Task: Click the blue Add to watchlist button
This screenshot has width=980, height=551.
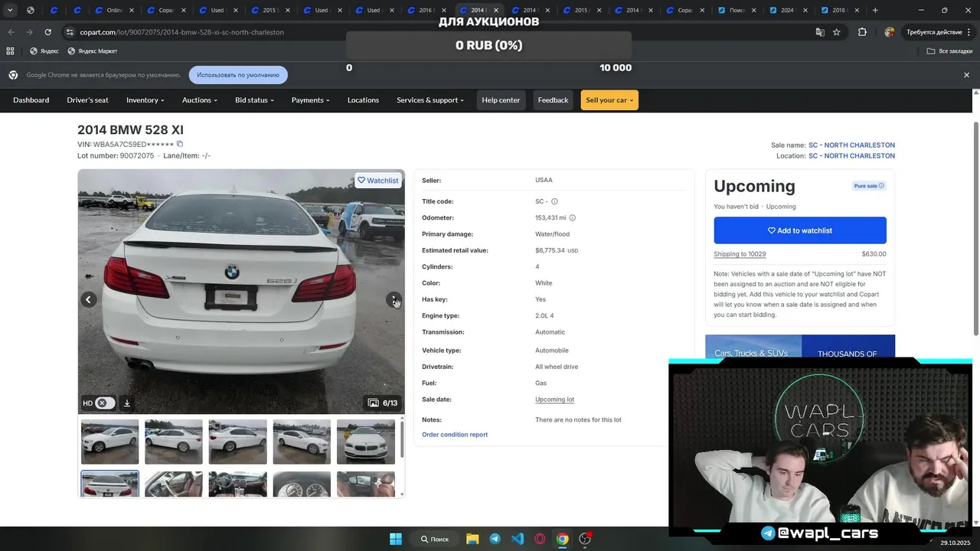Action: click(x=800, y=230)
